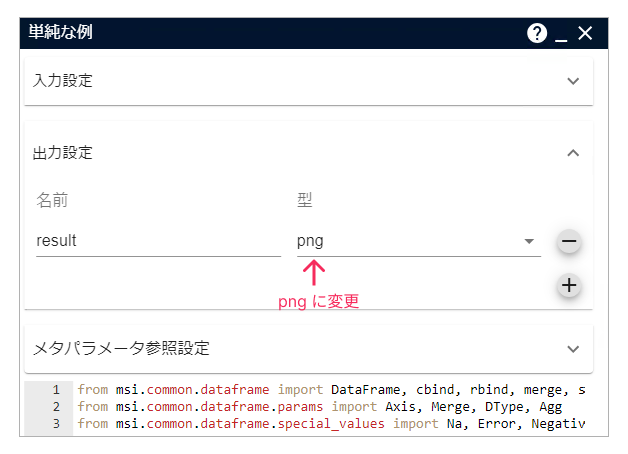This screenshot has width=628, height=454.
Task: Expand the メタパラメータ参照設定 chevron
Action: (x=573, y=349)
